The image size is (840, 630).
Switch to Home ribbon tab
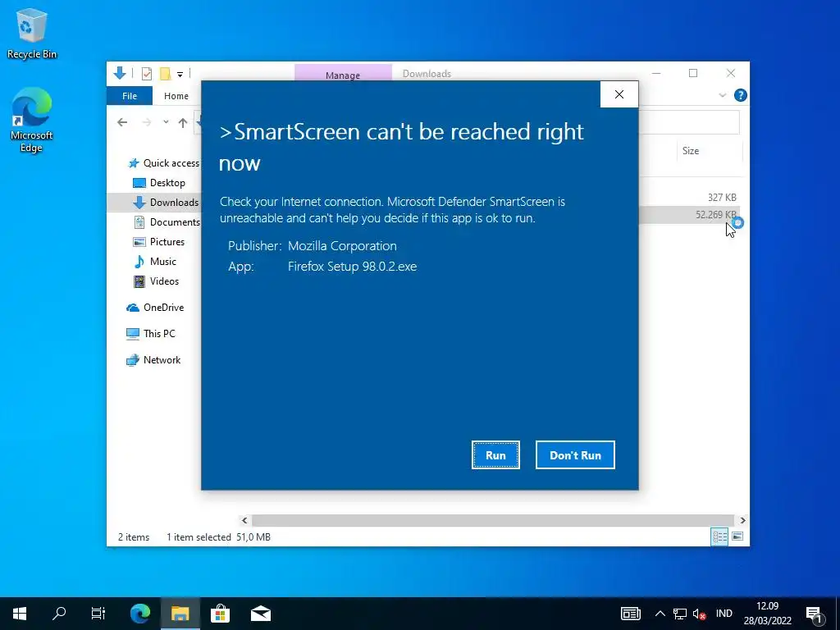coord(176,96)
